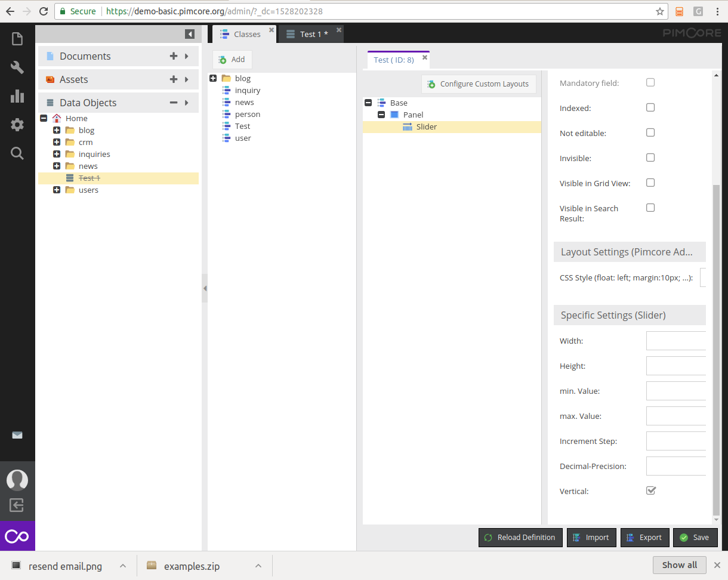Screen dimensions: 728x580
Task: Select the Test ( ID: 8) tab
Action: point(395,60)
